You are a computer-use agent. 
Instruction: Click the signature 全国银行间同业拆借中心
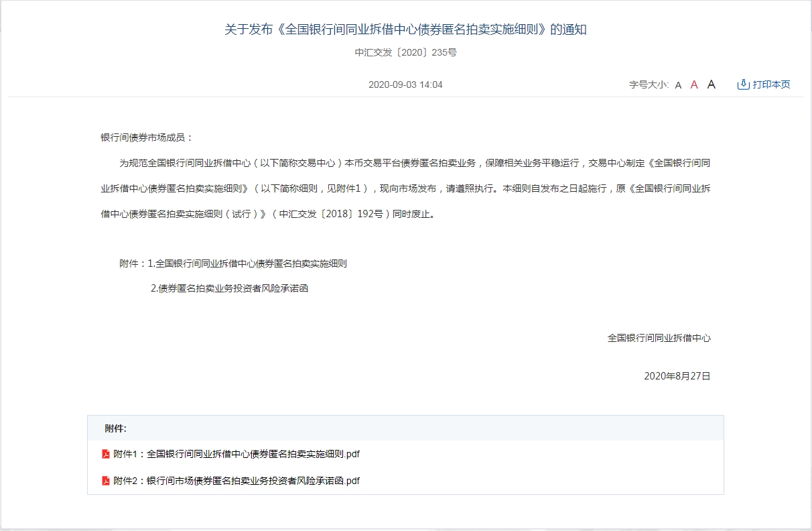(659, 338)
